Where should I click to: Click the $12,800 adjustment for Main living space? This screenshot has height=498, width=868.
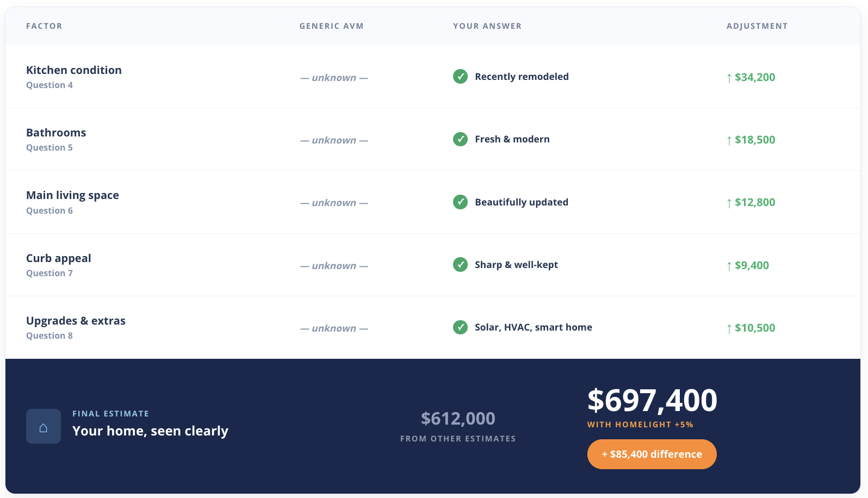tap(755, 202)
